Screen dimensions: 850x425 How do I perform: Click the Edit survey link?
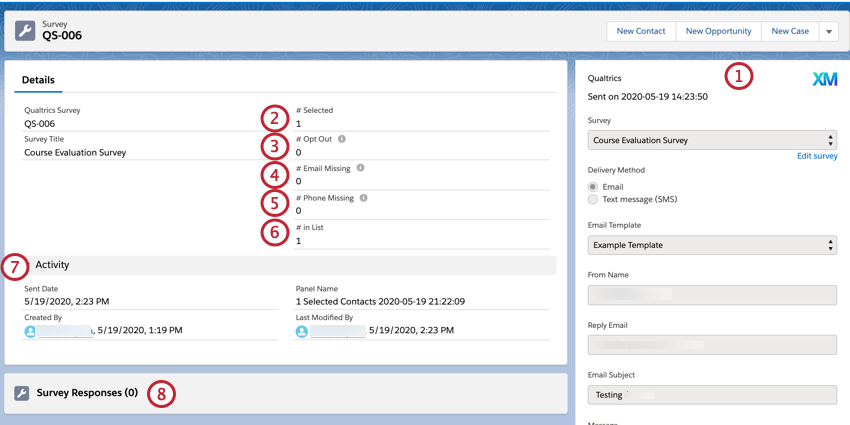(x=816, y=157)
